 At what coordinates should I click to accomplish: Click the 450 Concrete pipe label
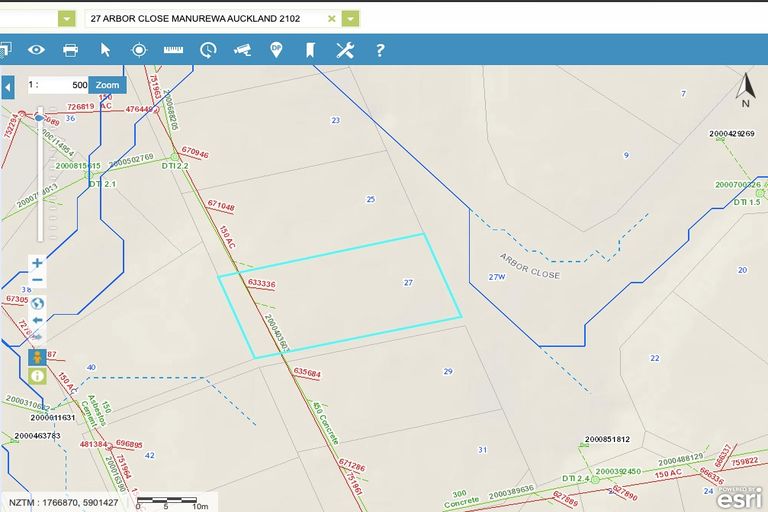(x=325, y=423)
